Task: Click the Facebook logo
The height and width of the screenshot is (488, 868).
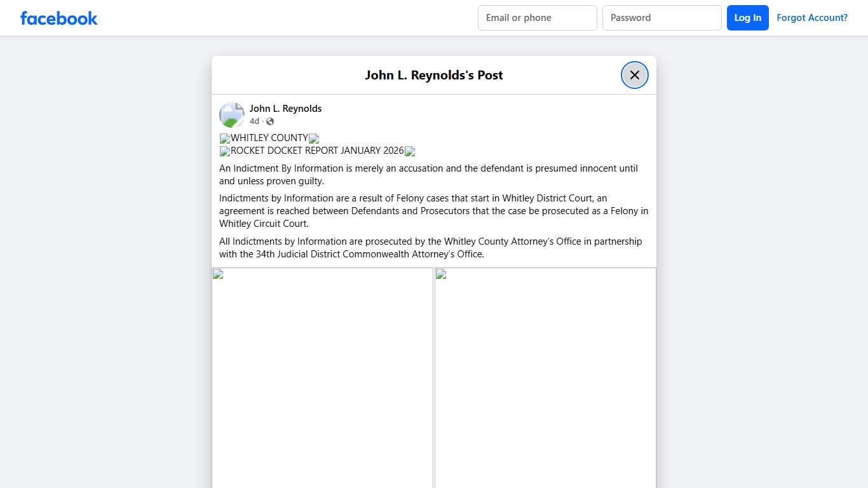Action: 58,18
